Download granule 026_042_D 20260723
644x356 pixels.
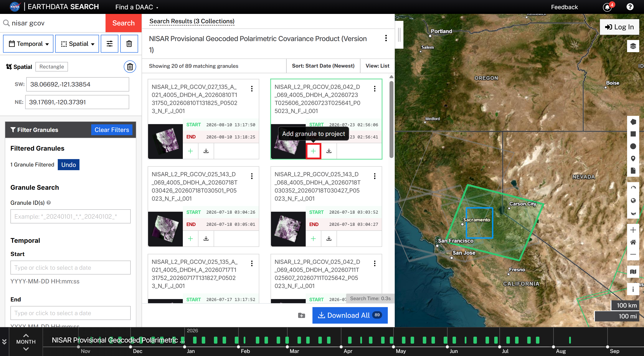(x=329, y=151)
